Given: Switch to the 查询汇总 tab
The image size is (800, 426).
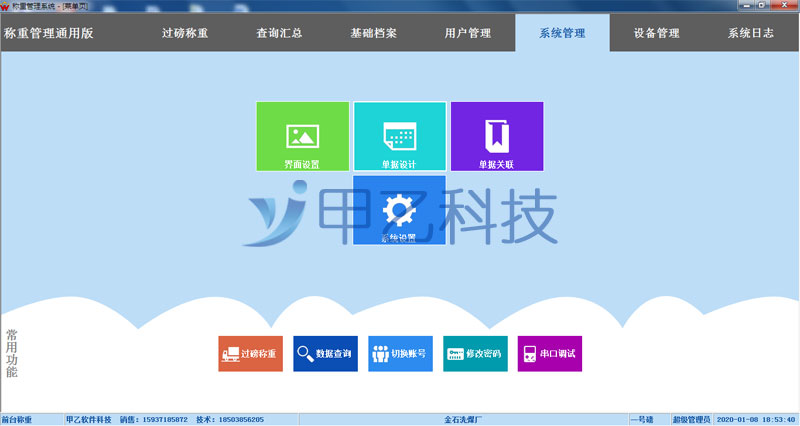Looking at the screenshot, I should 279,33.
